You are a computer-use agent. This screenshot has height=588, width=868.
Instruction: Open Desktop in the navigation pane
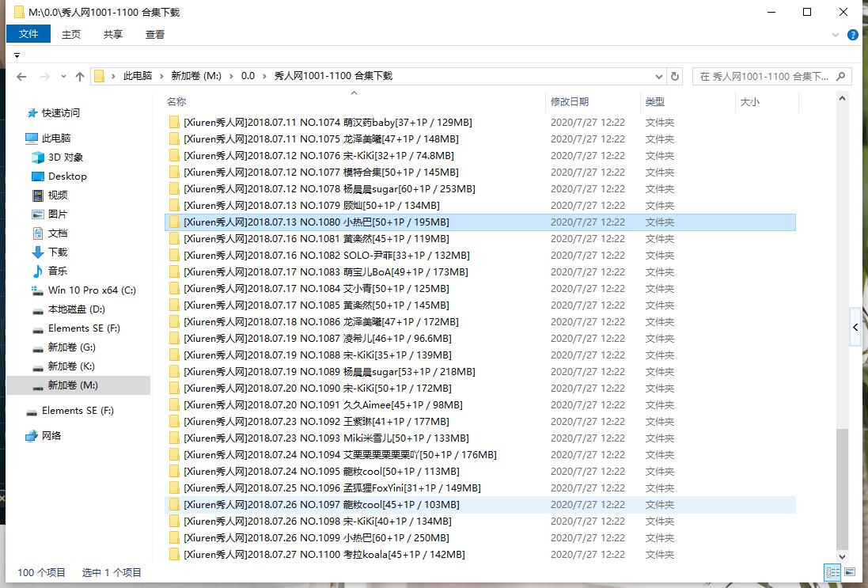coord(67,176)
